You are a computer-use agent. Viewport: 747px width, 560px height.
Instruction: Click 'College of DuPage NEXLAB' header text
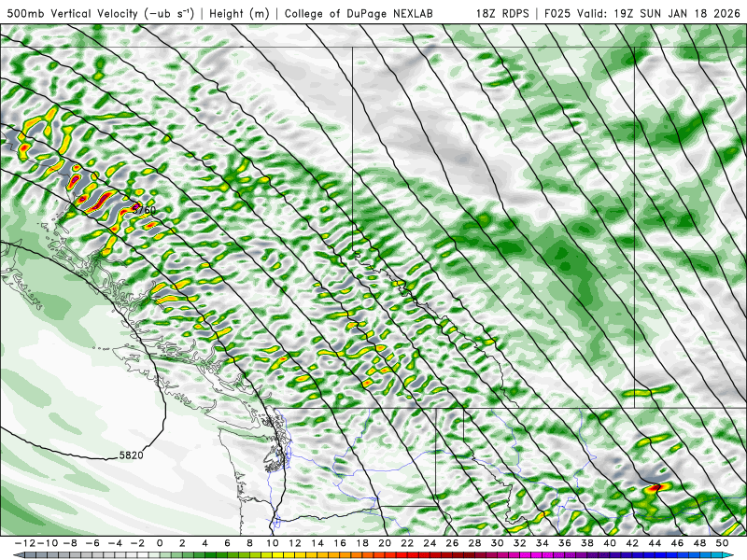(x=359, y=13)
